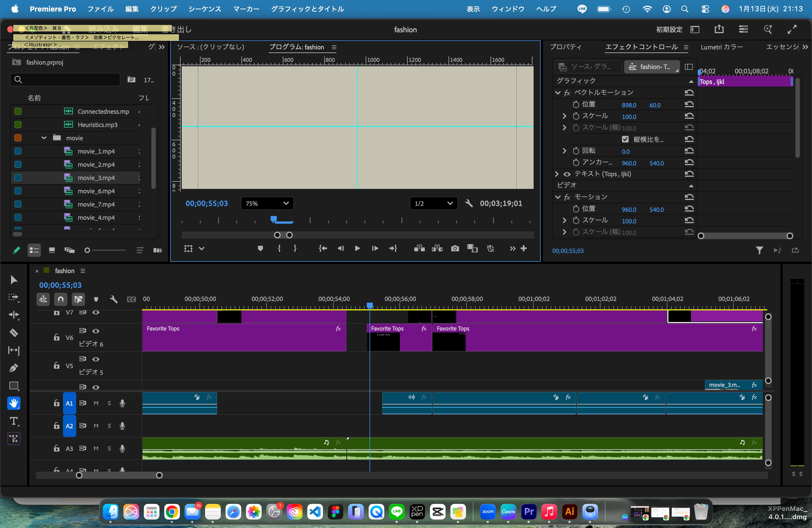Screen dimensions: 812x528
Task: Open the シーケンス menu
Action: (205, 9)
